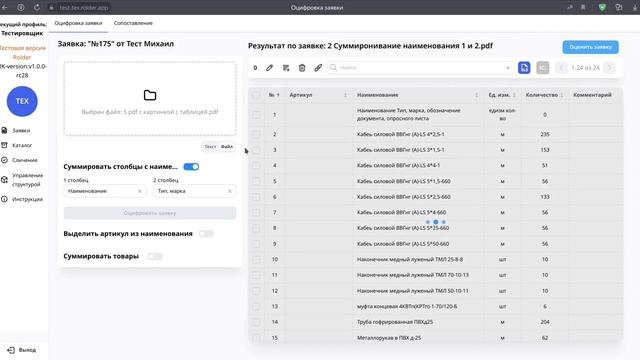
Task: Clear the Наименование column selection
Action: point(140,191)
